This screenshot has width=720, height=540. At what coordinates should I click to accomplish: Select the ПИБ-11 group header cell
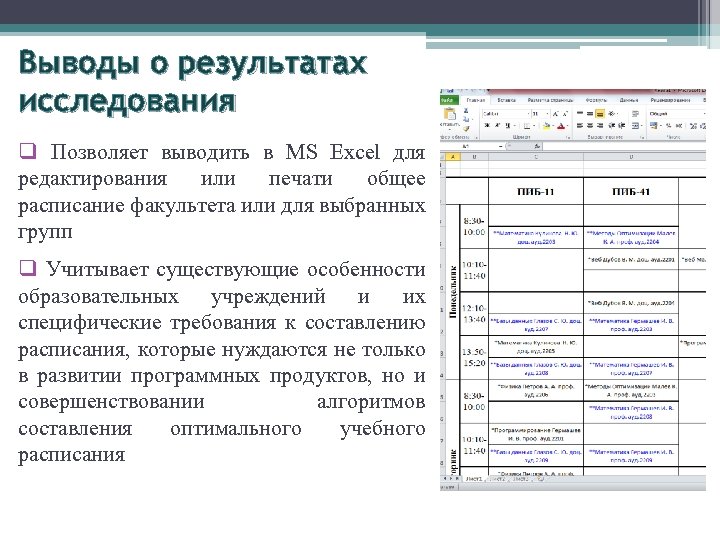pyautogui.click(x=536, y=191)
